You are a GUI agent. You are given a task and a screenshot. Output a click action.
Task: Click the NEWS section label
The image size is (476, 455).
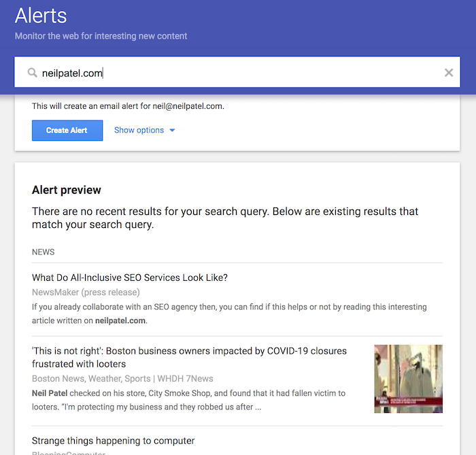[43, 252]
